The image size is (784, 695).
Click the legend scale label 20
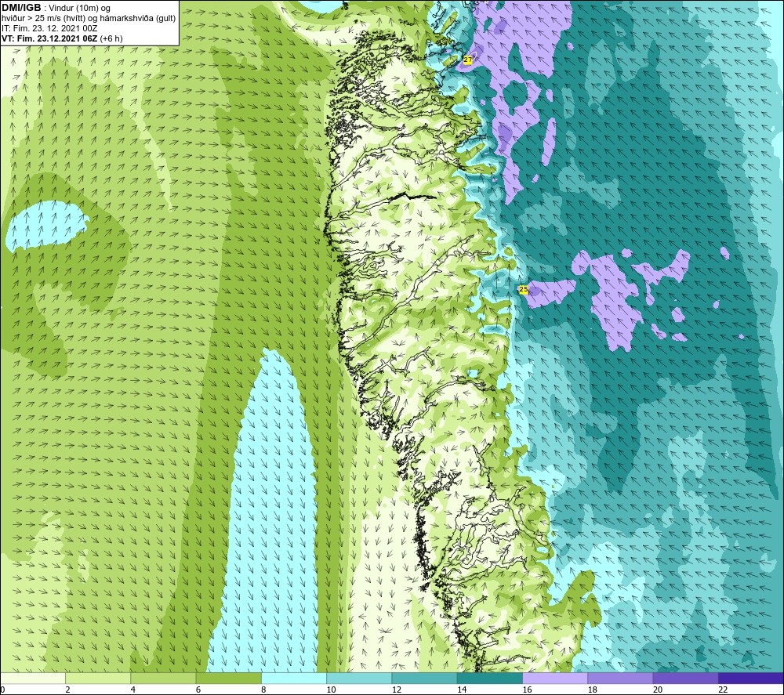pyautogui.click(x=658, y=690)
